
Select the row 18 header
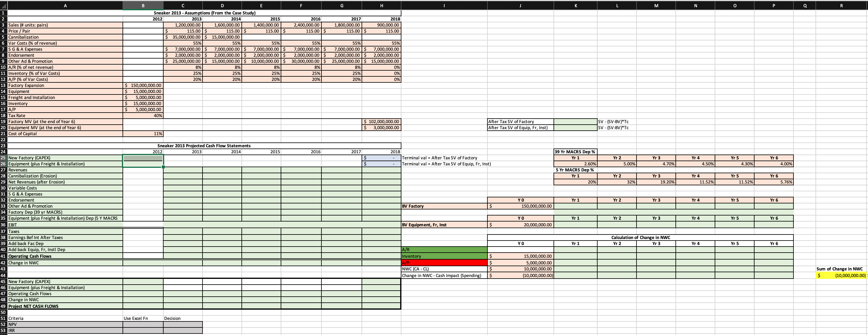pyautogui.click(x=3, y=115)
